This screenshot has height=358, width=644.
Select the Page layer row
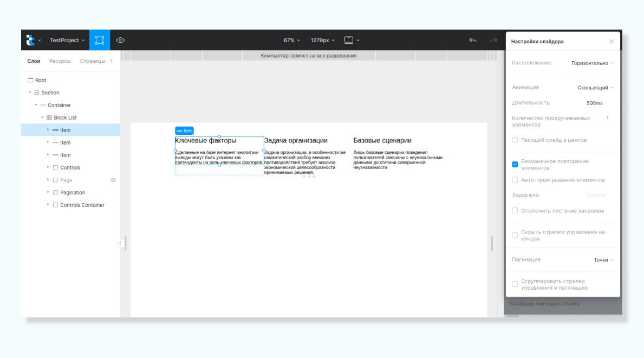tap(70, 180)
